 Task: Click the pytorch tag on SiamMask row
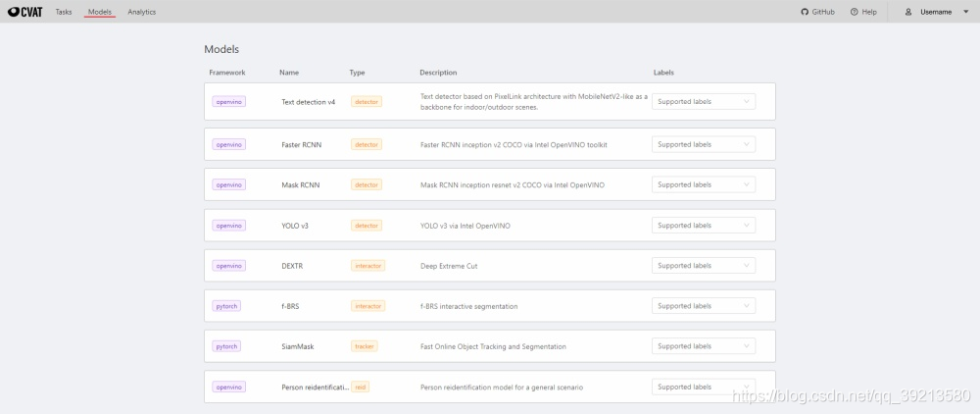226,346
